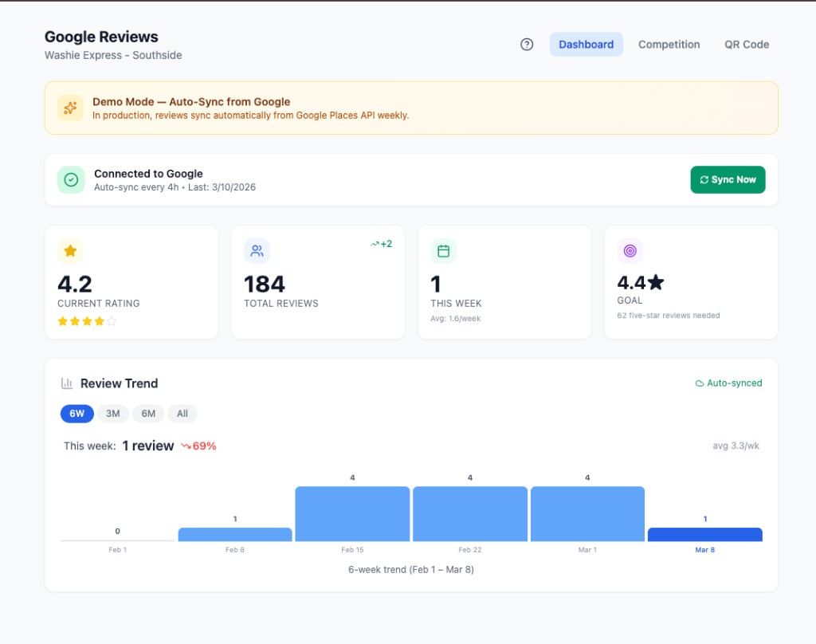
Task: Click the Google Reviews page title
Action: [x=101, y=37]
